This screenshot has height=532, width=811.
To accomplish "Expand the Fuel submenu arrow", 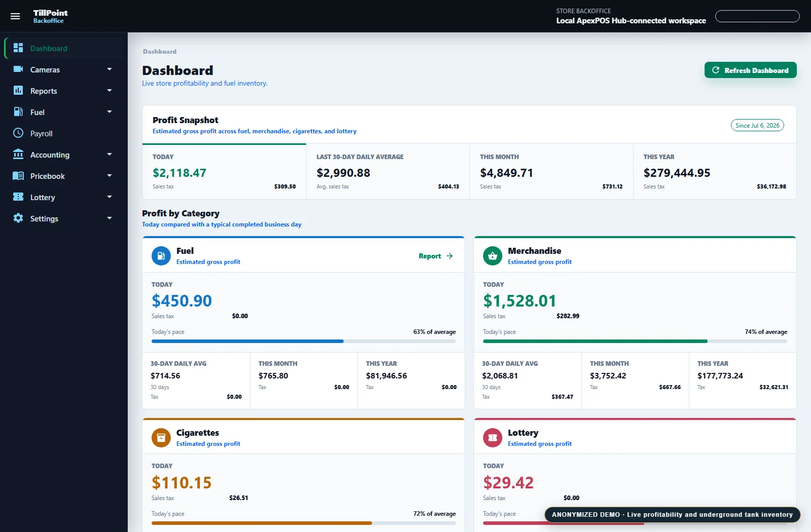I will (x=109, y=111).
